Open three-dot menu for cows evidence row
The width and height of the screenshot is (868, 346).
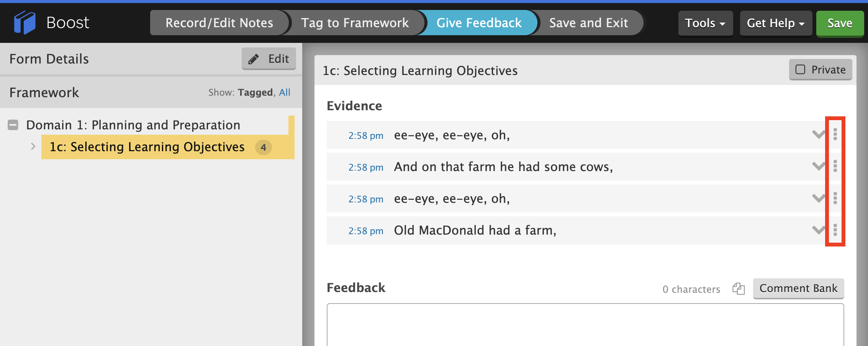[835, 166]
